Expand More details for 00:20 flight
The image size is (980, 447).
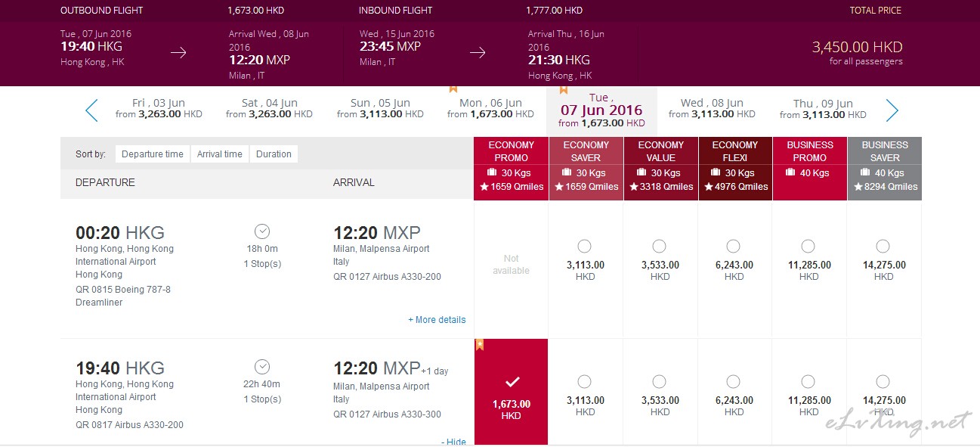click(x=437, y=320)
